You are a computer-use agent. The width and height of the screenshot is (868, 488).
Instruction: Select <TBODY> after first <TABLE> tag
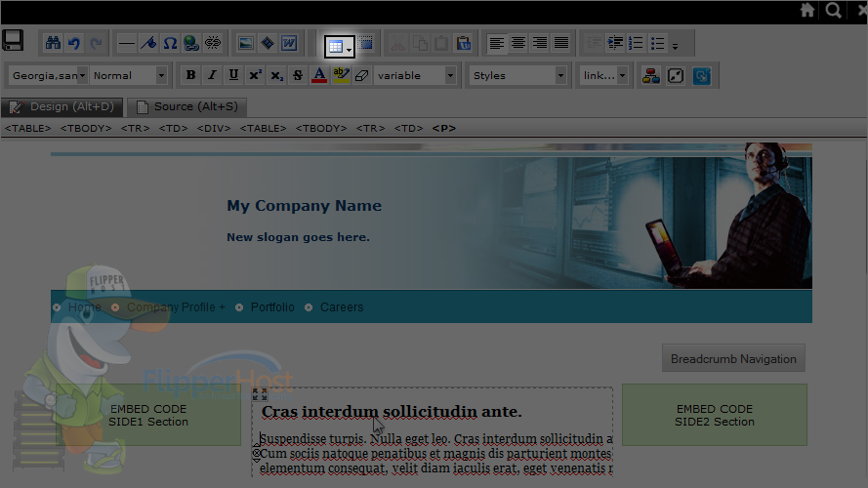pyautogui.click(x=86, y=129)
